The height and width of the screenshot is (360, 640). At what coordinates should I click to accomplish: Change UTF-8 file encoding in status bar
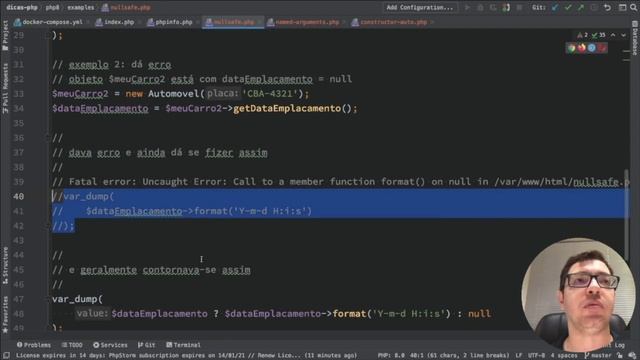click(x=536, y=356)
